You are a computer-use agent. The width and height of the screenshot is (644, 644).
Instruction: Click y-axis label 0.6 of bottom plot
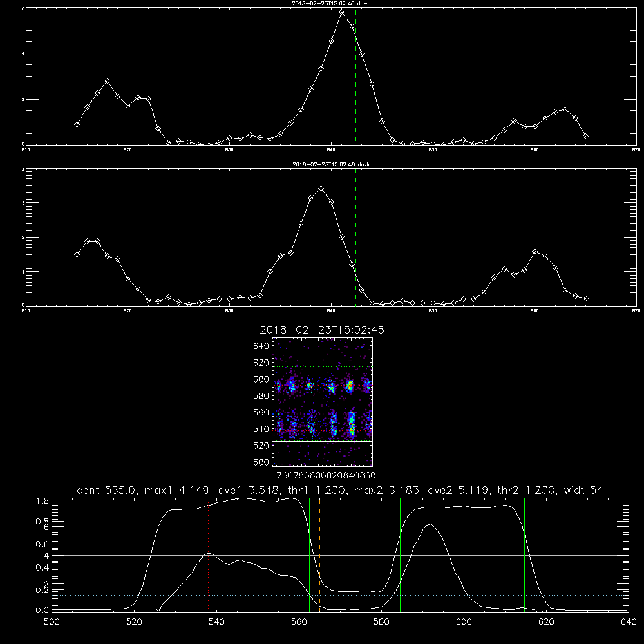pos(43,544)
